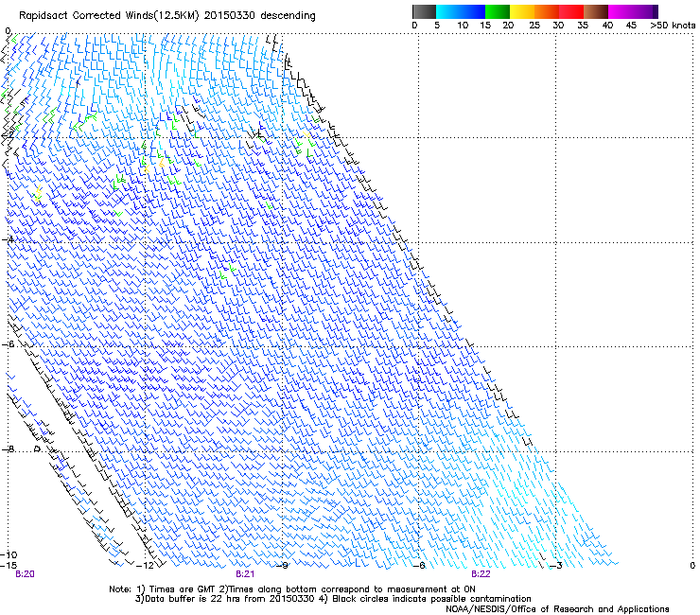Click the NOAA/NESDIS credit line

click(557, 609)
